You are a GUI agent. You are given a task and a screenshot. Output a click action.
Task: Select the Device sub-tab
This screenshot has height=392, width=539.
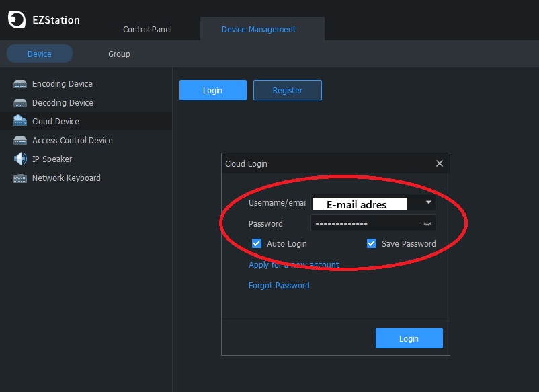[x=39, y=54]
